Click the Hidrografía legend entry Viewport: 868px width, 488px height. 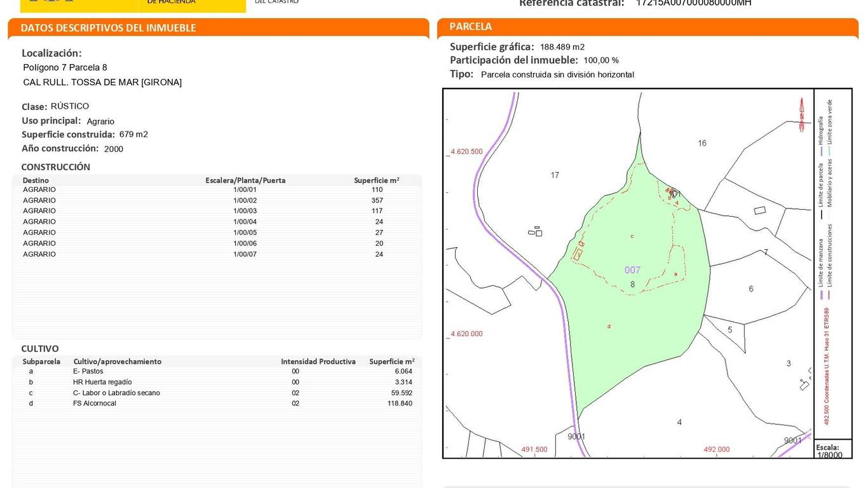821,130
